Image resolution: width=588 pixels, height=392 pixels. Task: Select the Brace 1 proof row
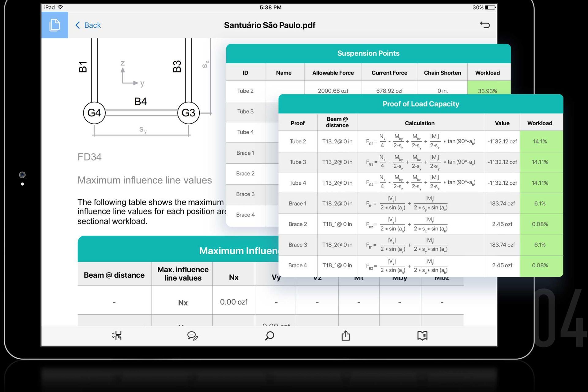(297, 203)
